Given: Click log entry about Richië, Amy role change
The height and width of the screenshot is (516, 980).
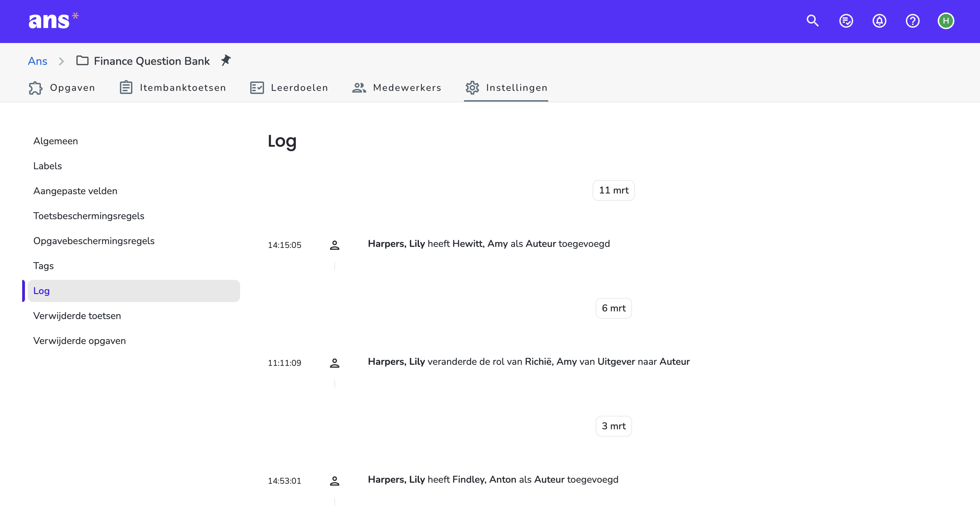Looking at the screenshot, I should pyautogui.click(x=529, y=362).
